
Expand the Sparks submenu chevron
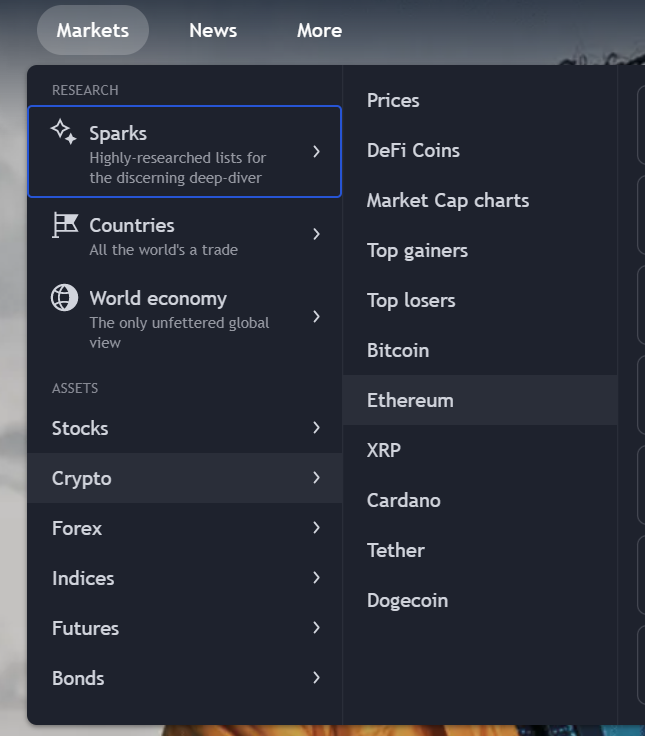pyautogui.click(x=316, y=152)
